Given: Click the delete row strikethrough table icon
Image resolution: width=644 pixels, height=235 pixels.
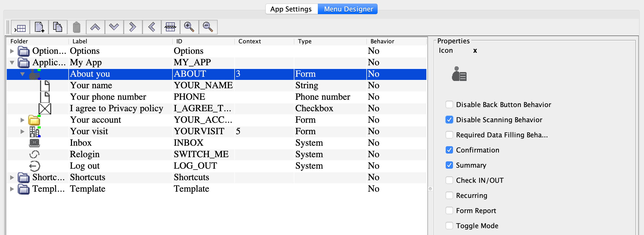Looking at the screenshot, I should 170,27.
